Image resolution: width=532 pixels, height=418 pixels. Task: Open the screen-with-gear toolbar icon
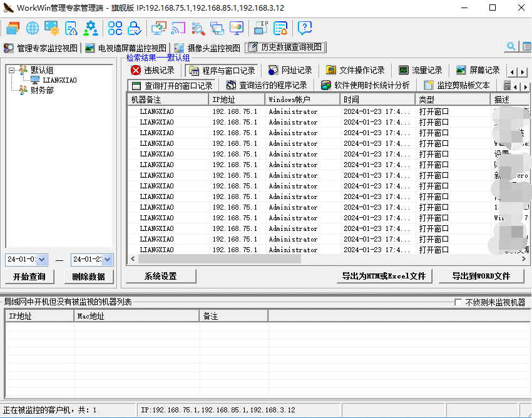[x=51, y=28]
